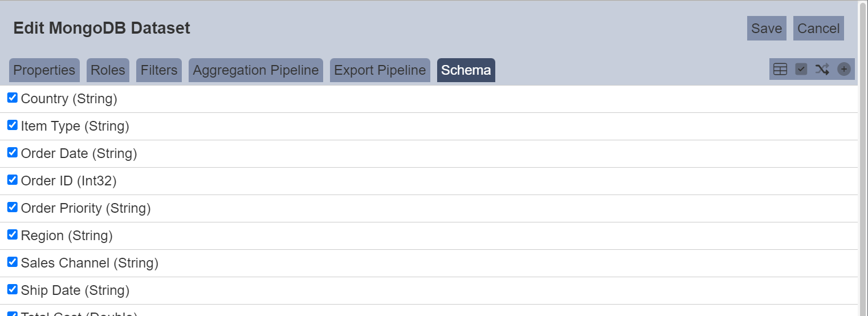868x316 pixels.
Task: Click the vertical scrollbar on right edge
Action: point(863,158)
